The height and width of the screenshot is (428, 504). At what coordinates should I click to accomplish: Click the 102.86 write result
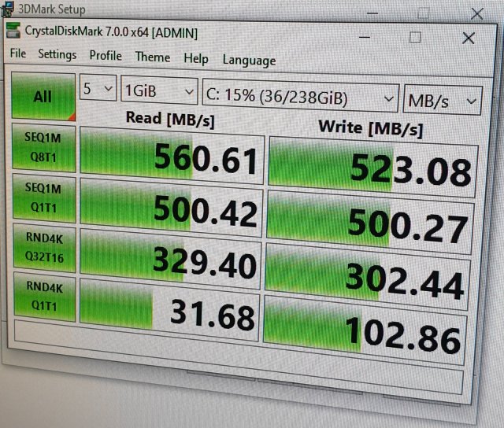(x=365, y=331)
